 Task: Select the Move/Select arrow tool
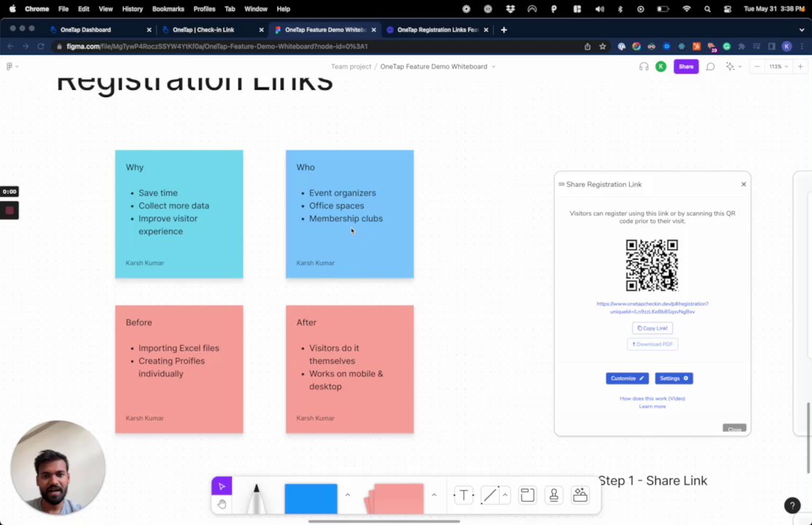(x=222, y=486)
